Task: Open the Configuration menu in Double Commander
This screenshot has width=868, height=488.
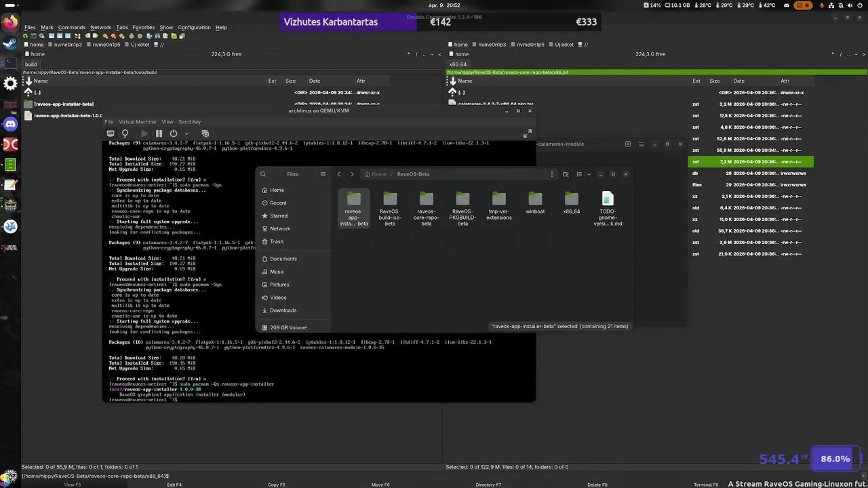Action: pos(195,28)
